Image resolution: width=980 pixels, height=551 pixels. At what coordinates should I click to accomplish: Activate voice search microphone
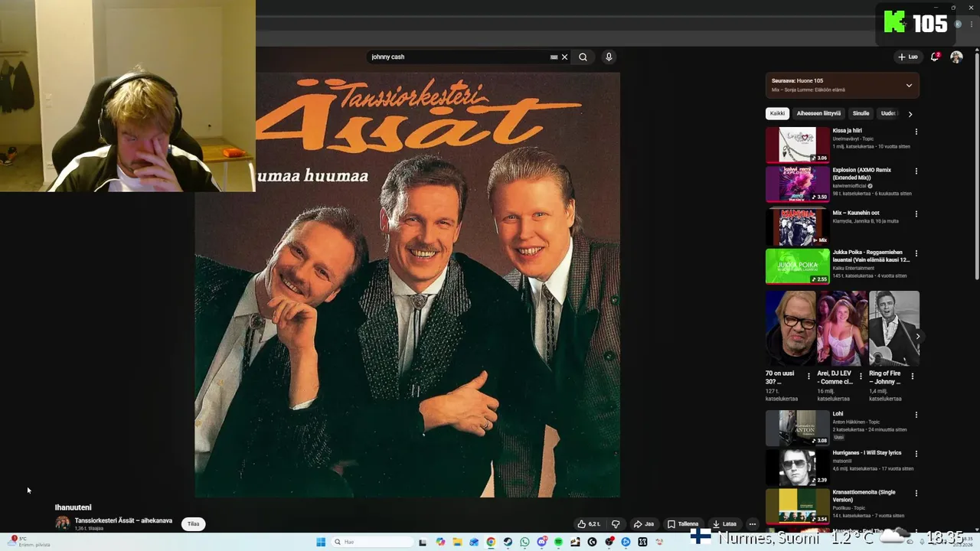[x=609, y=57]
